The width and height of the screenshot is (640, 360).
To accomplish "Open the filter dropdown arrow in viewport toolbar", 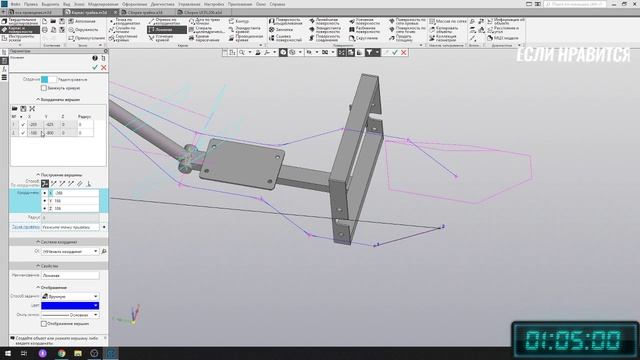I will (377, 52).
